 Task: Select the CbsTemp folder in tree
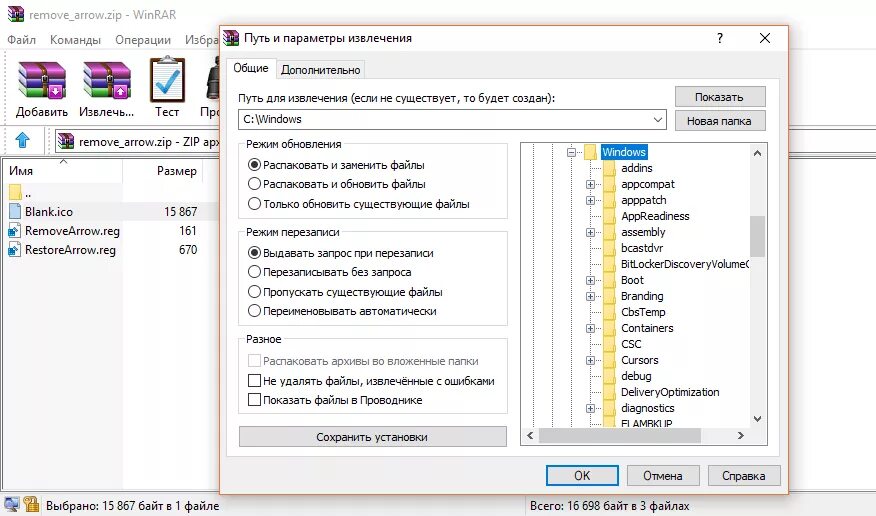coord(643,312)
